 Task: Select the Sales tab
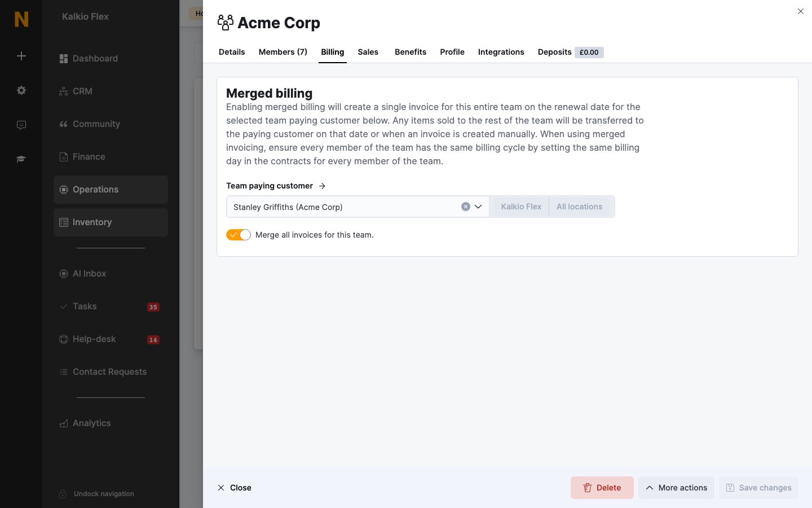point(368,52)
